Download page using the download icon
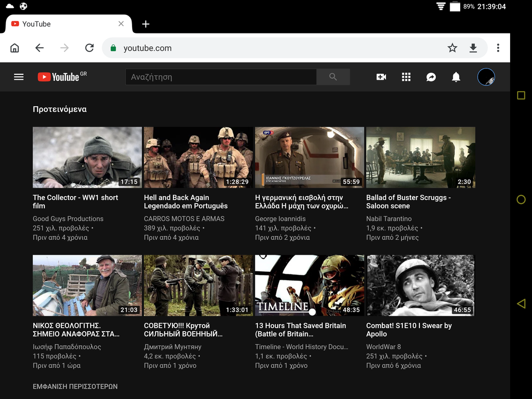Viewport: 532px width, 399px height. click(473, 48)
